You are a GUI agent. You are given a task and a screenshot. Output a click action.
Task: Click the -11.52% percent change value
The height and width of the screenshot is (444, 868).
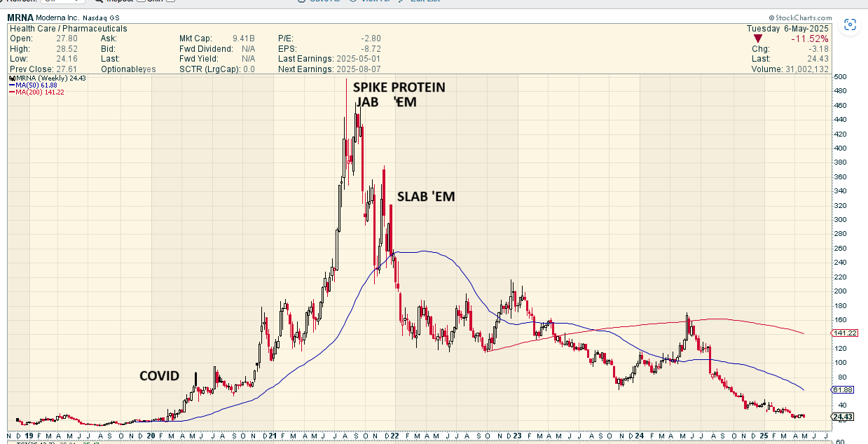click(x=810, y=39)
